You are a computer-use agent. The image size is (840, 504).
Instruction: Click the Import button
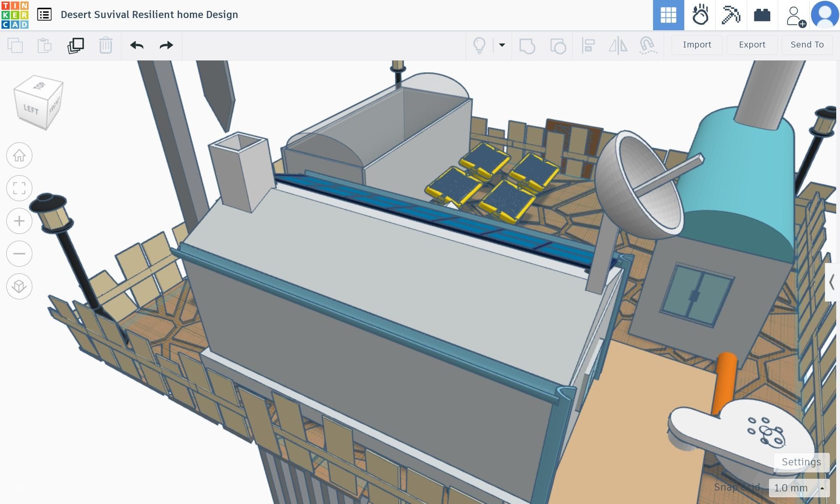coord(697,45)
